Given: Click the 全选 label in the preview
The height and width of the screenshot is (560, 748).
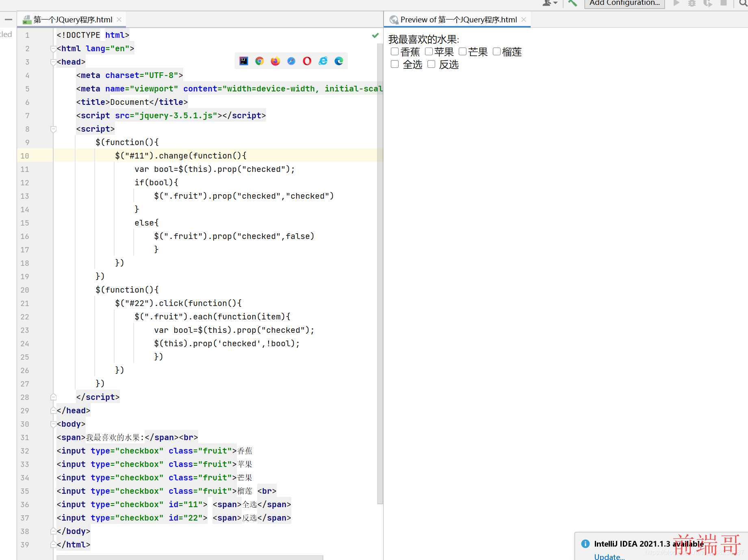Looking at the screenshot, I should (x=413, y=65).
